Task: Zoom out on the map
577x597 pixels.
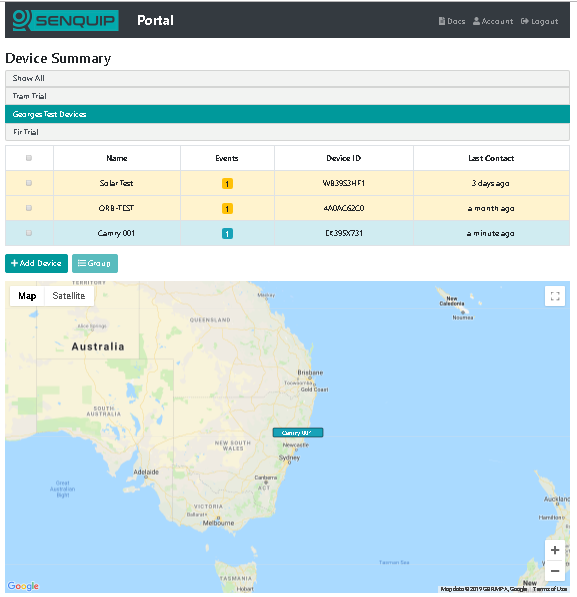Action: pyautogui.click(x=555, y=571)
